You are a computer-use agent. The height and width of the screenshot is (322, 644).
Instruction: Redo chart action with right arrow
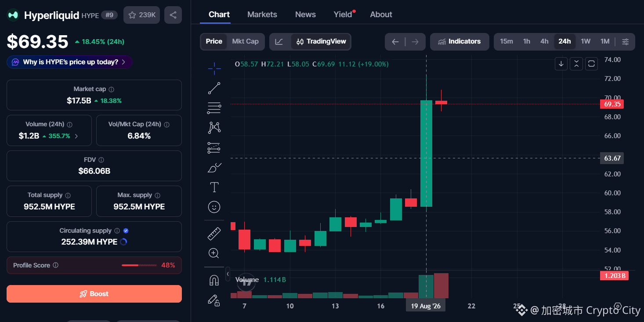click(415, 42)
